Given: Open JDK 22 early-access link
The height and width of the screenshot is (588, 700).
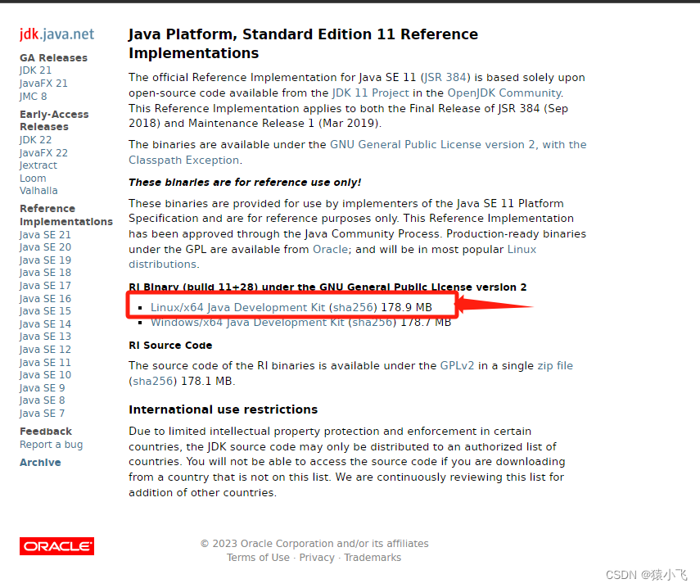Looking at the screenshot, I should 35,140.
